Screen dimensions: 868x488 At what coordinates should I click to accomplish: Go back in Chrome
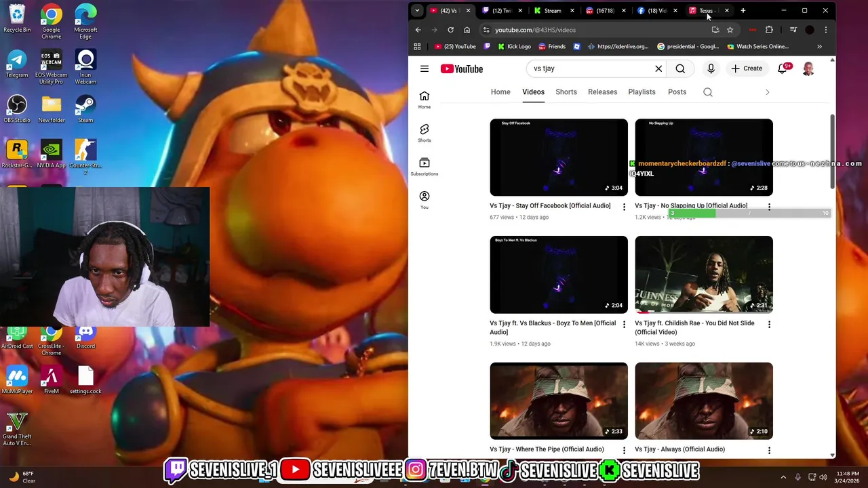tap(418, 30)
